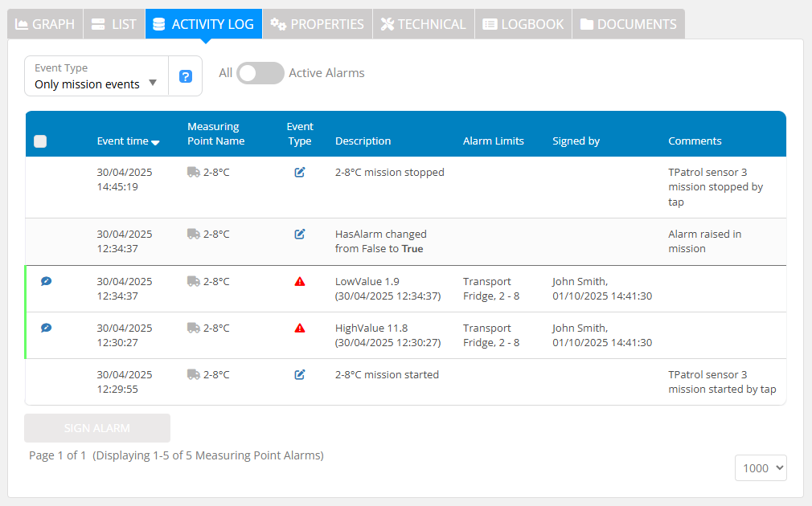Viewport: 812px width, 506px height.
Task: Click red alarm triangle for HighValue 11.8
Action: [x=300, y=328]
